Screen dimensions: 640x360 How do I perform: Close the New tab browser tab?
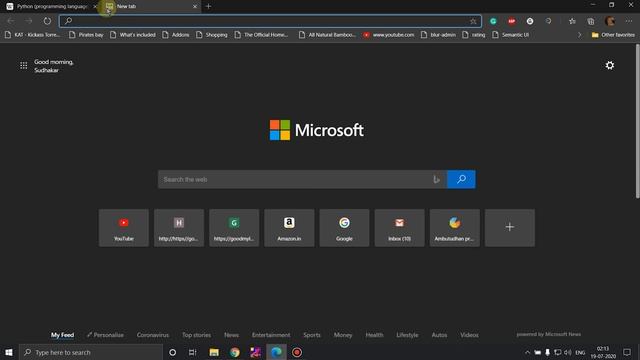coord(195,7)
